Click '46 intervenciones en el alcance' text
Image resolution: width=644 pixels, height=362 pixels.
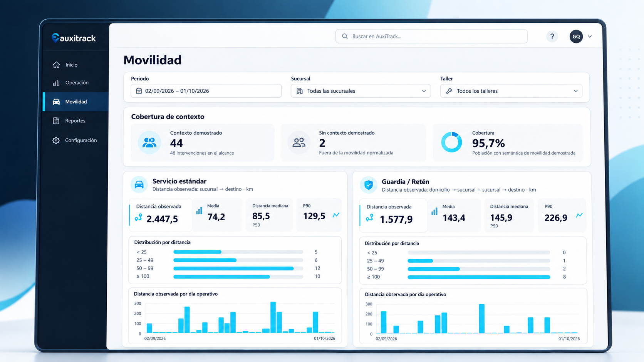[202, 153]
